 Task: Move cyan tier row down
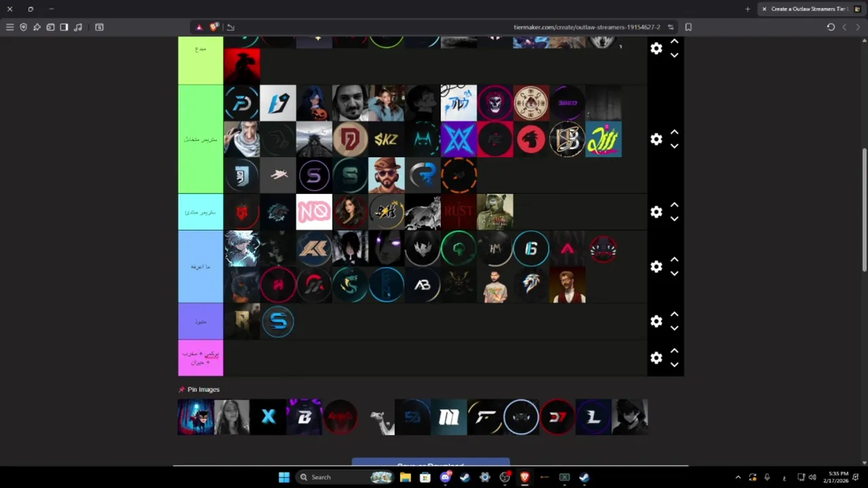[x=674, y=219]
